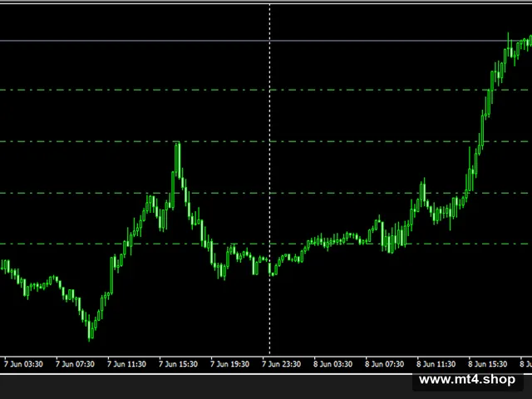
Task: Select the "7 Jun 11:30" time label
Action: pos(126,364)
